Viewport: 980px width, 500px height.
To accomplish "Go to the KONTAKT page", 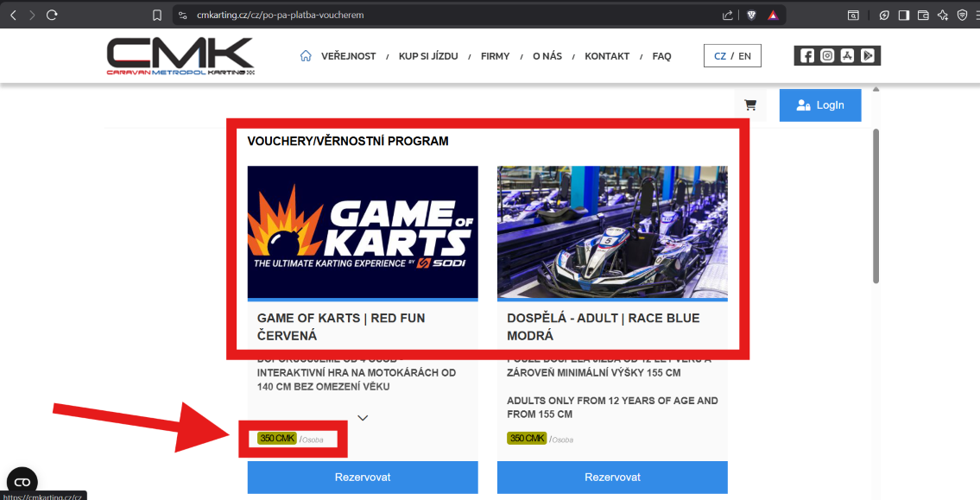I will click(607, 56).
